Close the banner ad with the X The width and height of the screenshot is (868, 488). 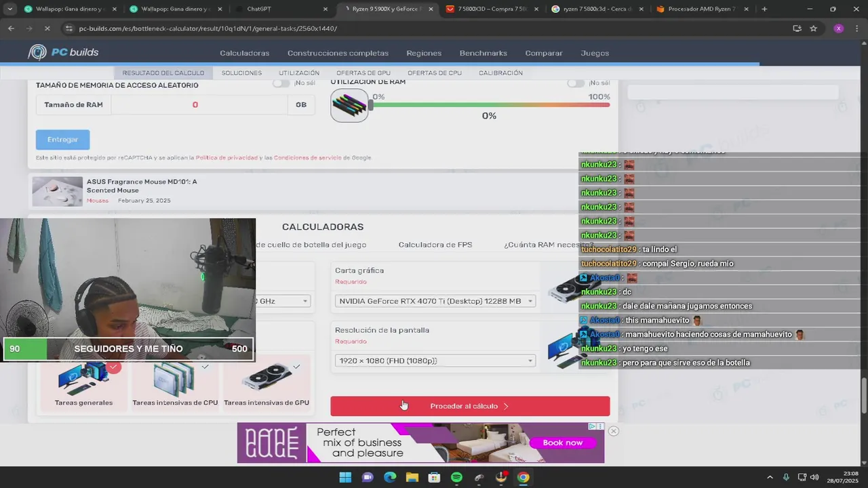[x=613, y=431]
